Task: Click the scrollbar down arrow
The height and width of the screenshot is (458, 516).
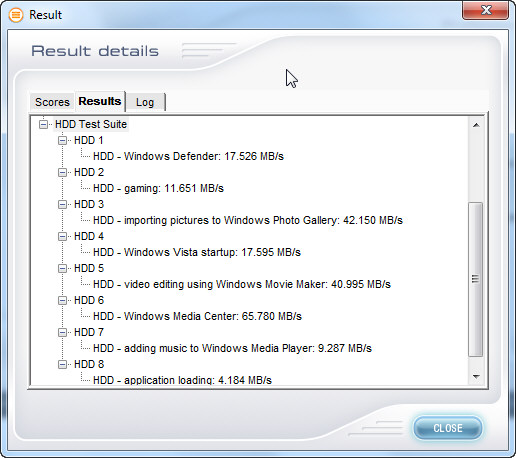Action: click(476, 377)
